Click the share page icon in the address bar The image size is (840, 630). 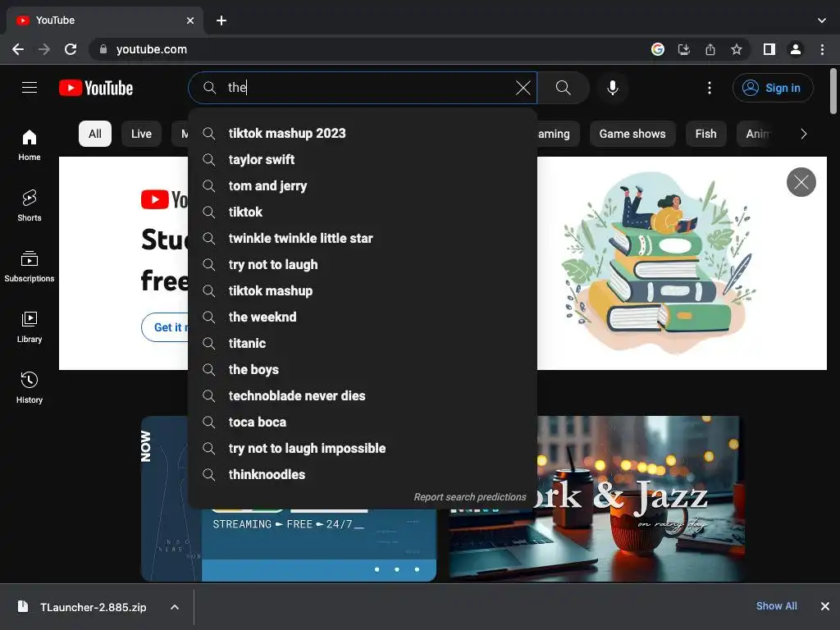[710, 49]
